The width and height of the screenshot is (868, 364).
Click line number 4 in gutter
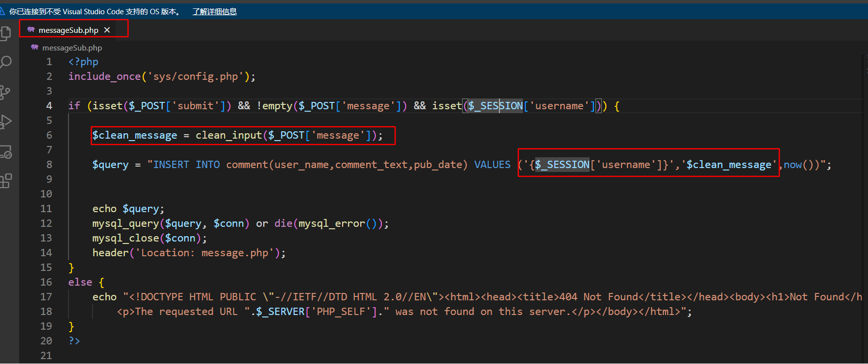pos(49,106)
